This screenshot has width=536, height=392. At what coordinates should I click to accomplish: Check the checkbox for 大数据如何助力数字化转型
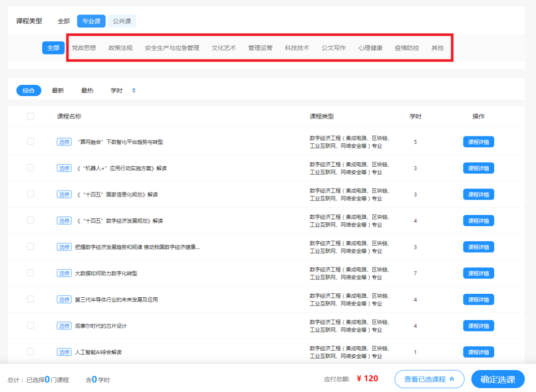[x=30, y=273]
